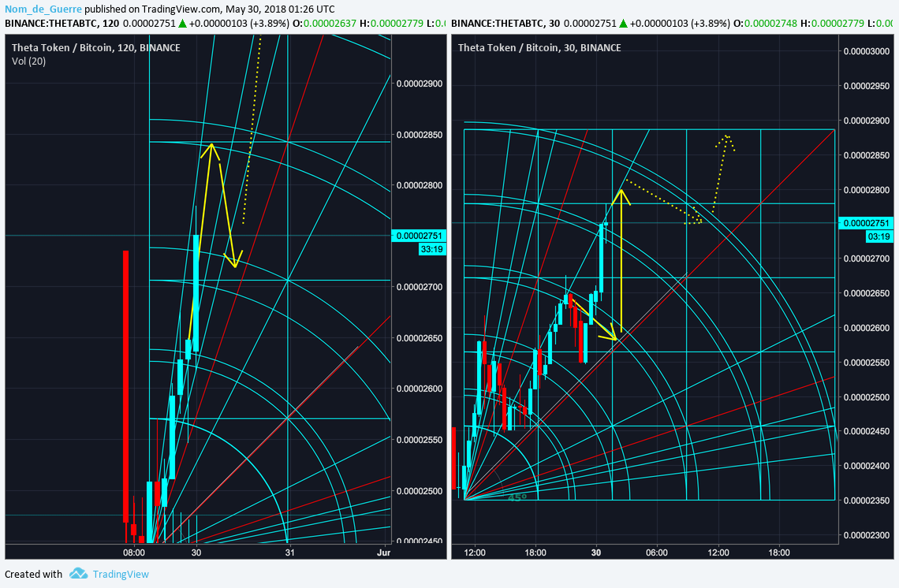Click the tall red volume bar on left chart
The image size is (899, 588).
[x=125, y=386]
